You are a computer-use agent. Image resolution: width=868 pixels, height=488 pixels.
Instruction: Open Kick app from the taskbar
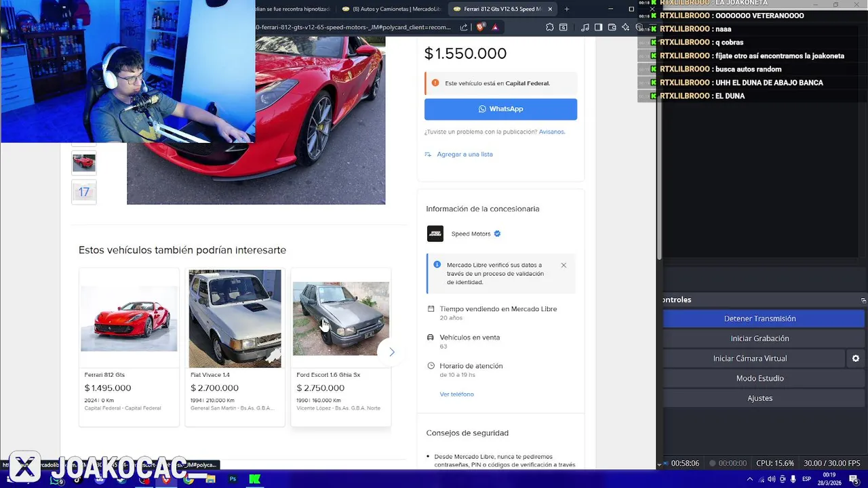[254, 479]
